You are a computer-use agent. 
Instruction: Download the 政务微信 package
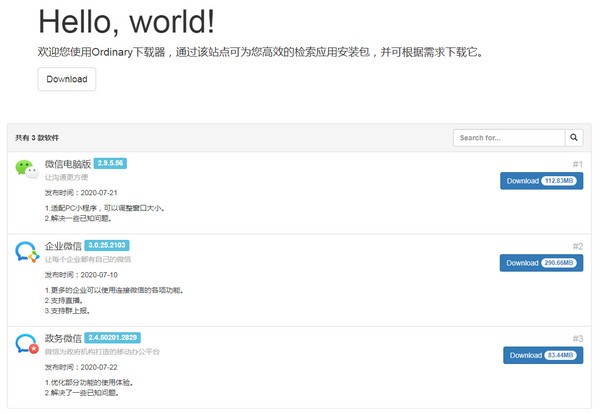coord(543,355)
